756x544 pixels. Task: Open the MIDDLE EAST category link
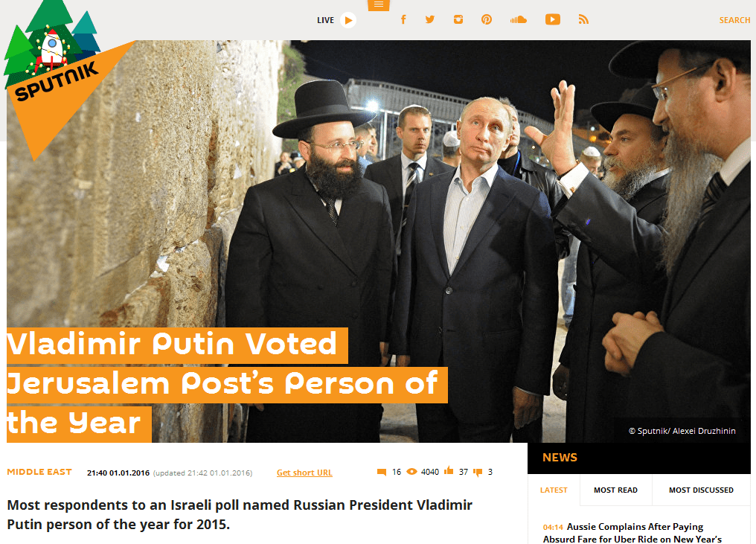coord(39,472)
